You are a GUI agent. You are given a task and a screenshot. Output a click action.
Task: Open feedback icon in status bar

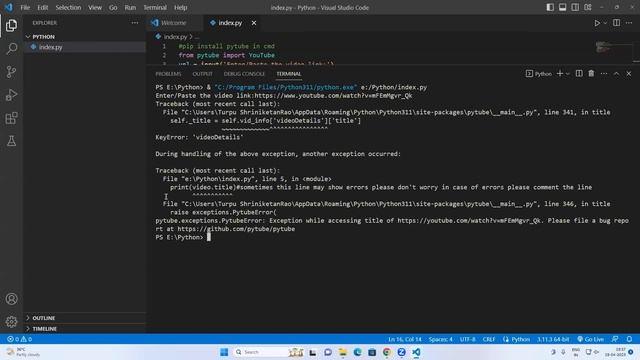tap(615, 339)
